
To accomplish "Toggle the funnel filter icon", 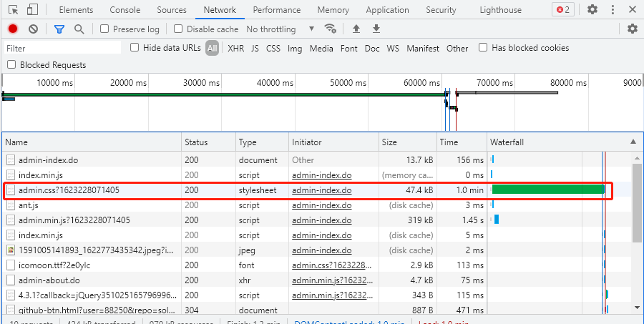I will tap(59, 29).
